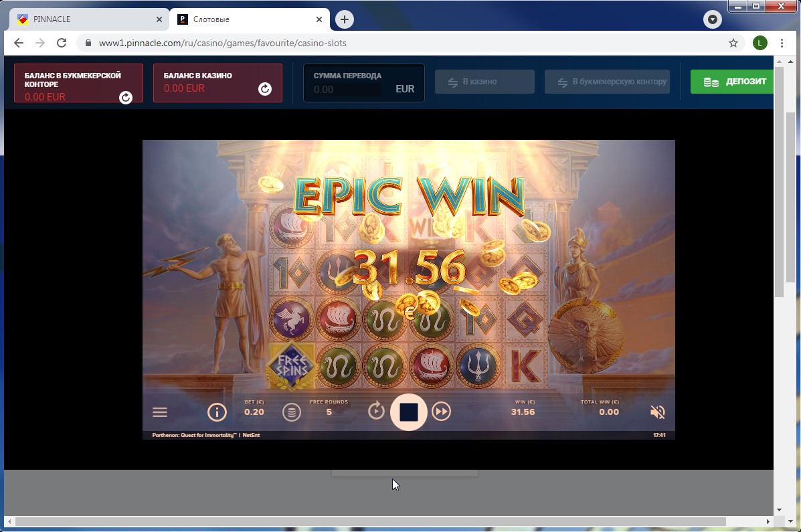The width and height of the screenshot is (801, 532).
Task: Open the Chrome three-dot menu
Action: coord(782,43)
